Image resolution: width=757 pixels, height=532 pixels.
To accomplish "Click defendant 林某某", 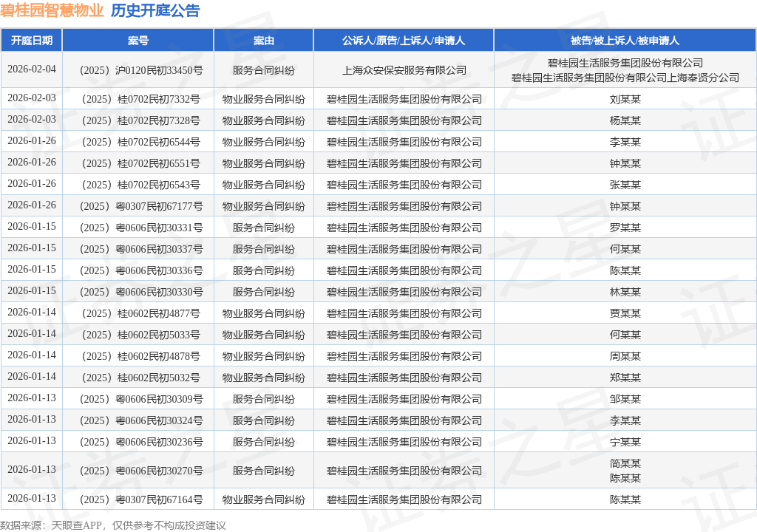I will tap(625, 292).
